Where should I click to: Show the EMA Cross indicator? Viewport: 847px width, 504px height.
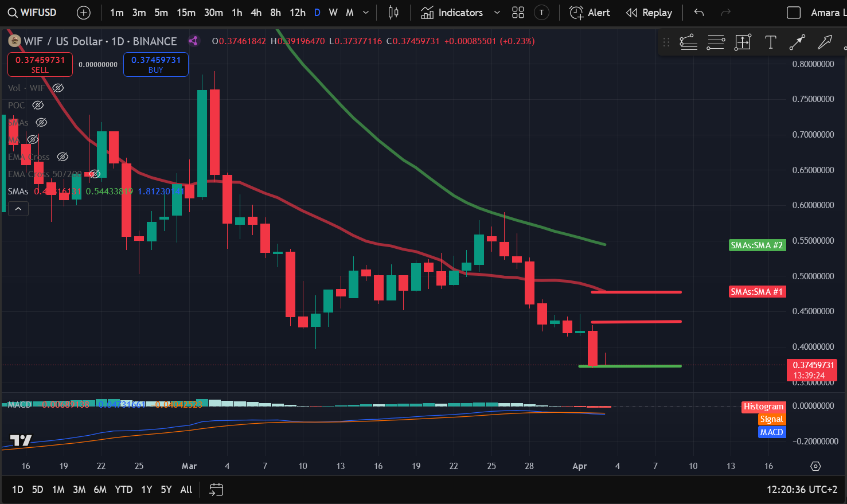[x=63, y=157]
